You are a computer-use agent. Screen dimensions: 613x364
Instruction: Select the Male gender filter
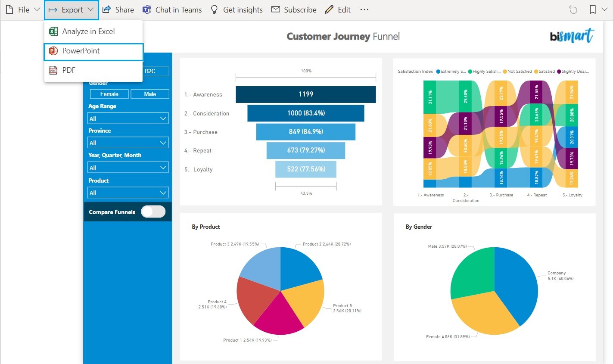[150, 93]
